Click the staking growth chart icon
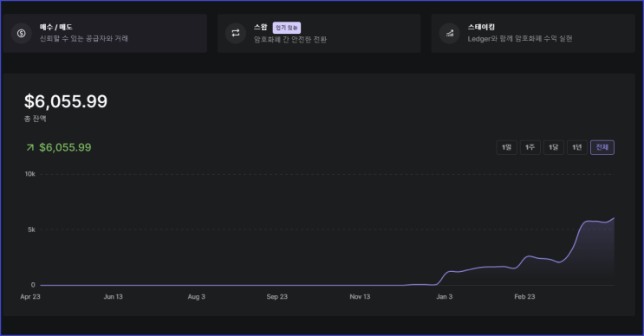The height and width of the screenshot is (336, 644). click(449, 33)
